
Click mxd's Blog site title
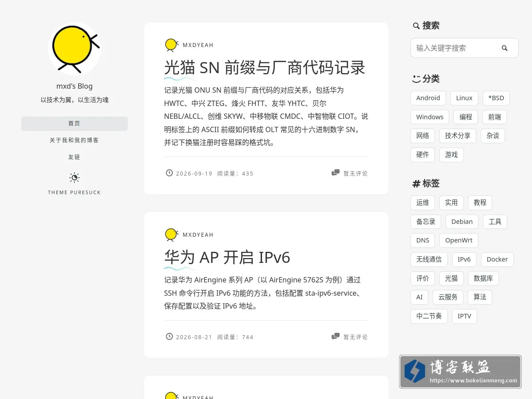point(74,86)
